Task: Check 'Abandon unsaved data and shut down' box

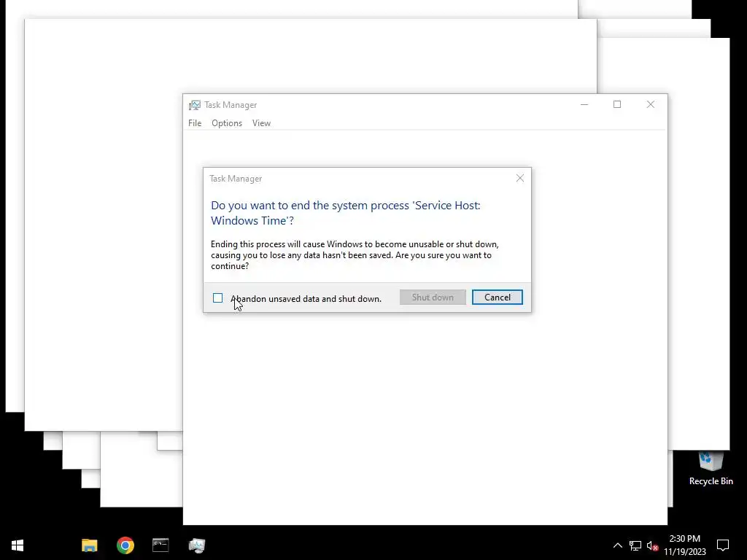Action: (x=217, y=298)
